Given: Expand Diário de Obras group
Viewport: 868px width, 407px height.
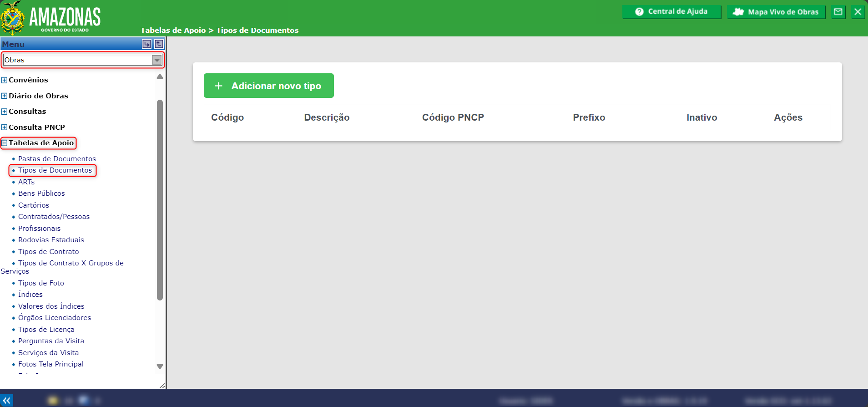Looking at the screenshot, I should click(x=4, y=96).
